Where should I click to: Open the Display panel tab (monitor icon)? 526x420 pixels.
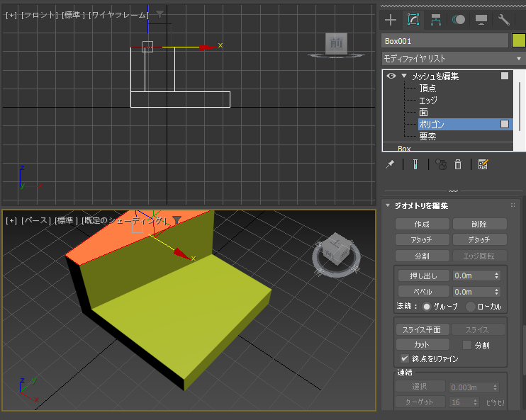point(481,20)
